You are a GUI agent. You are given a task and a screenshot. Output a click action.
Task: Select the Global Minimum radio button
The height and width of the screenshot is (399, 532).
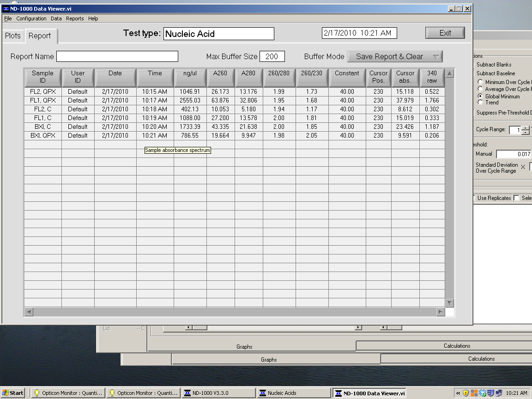(480, 96)
